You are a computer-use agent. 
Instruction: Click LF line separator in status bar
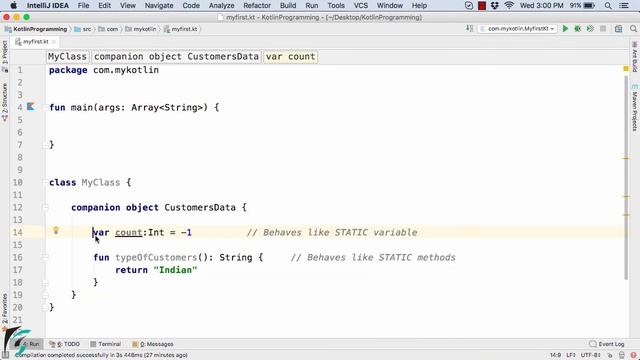(x=570, y=355)
